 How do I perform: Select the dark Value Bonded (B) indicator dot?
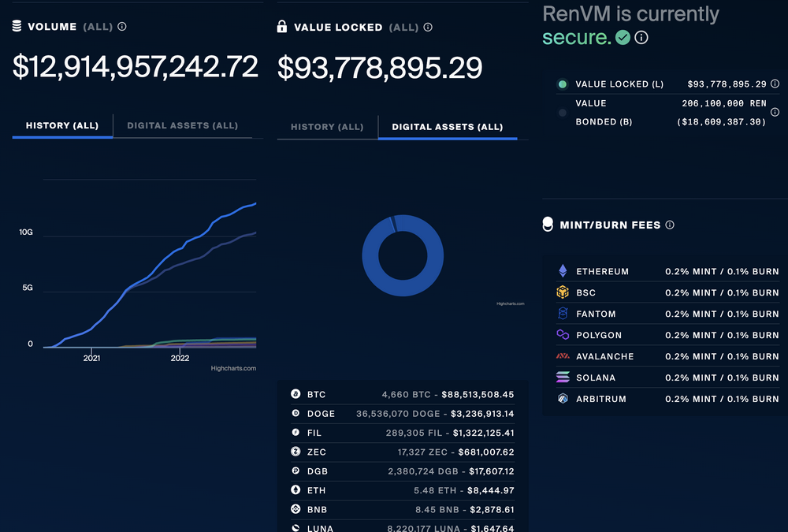coord(563,113)
